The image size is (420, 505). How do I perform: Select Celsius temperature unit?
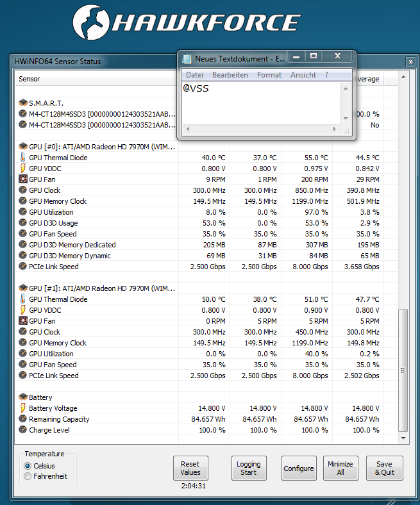coord(28,466)
